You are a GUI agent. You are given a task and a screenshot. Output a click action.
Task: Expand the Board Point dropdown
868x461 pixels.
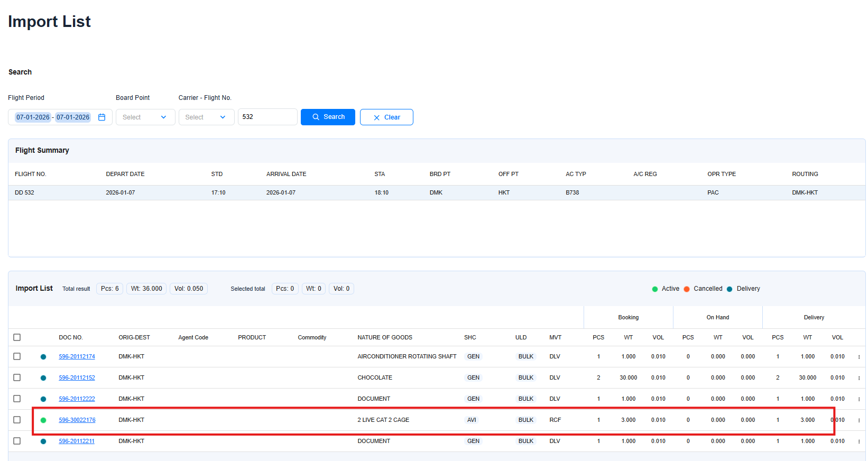(145, 117)
